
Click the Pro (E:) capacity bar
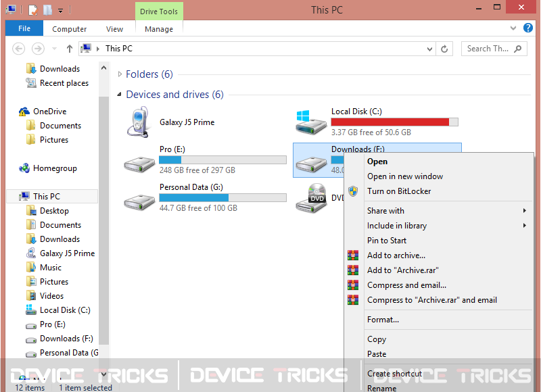222,160
